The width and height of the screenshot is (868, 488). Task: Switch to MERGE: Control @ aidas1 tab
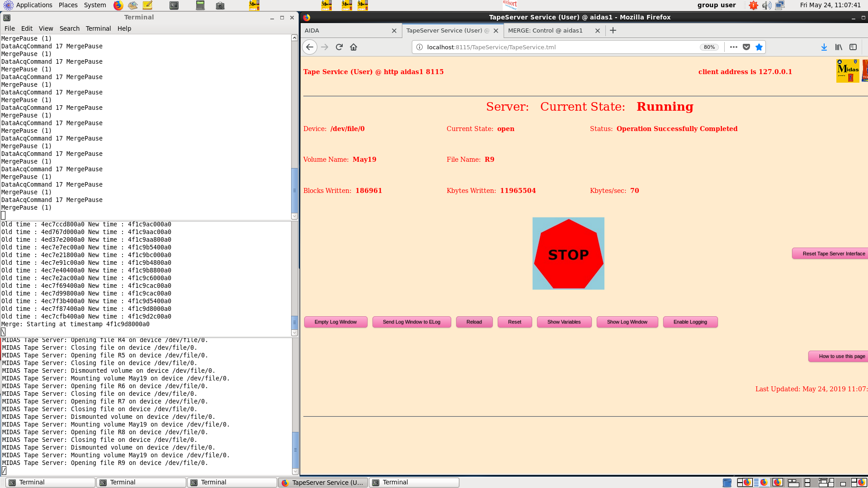(x=545, y=30)
